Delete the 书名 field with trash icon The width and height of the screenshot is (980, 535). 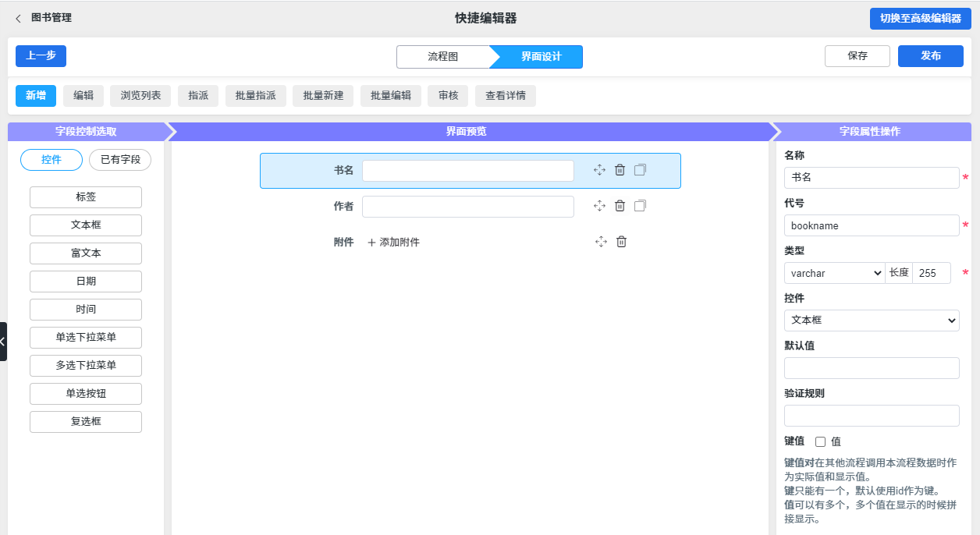pyautogui.click(x=620, y=170)
